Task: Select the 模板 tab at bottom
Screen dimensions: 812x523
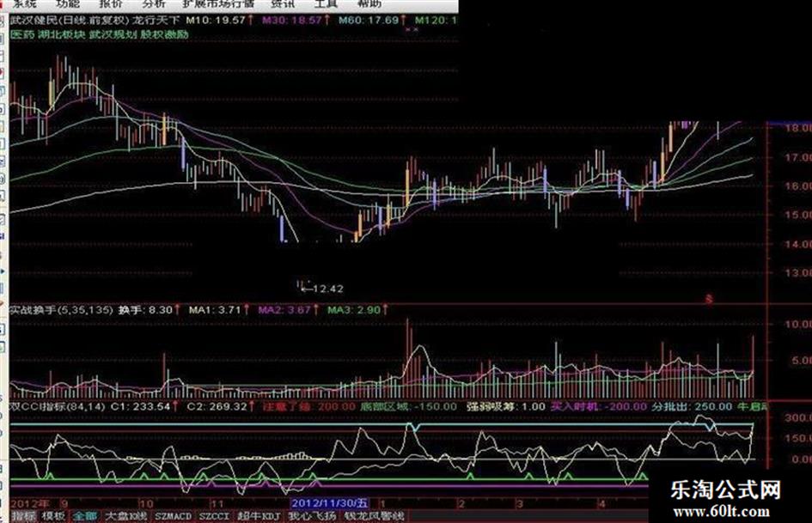Action: [x=53, y=516]
